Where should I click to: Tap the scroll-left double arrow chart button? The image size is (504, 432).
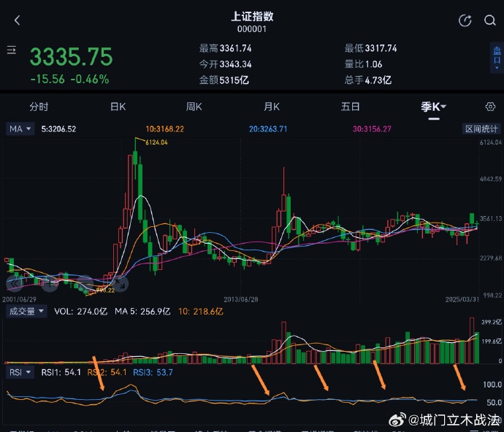pos(13,283)
